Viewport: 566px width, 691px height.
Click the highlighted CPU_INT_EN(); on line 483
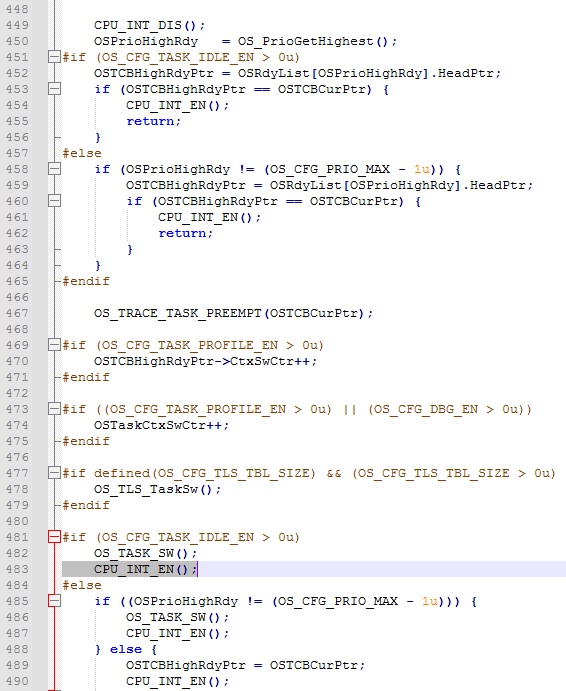click(x=145, y=569)
